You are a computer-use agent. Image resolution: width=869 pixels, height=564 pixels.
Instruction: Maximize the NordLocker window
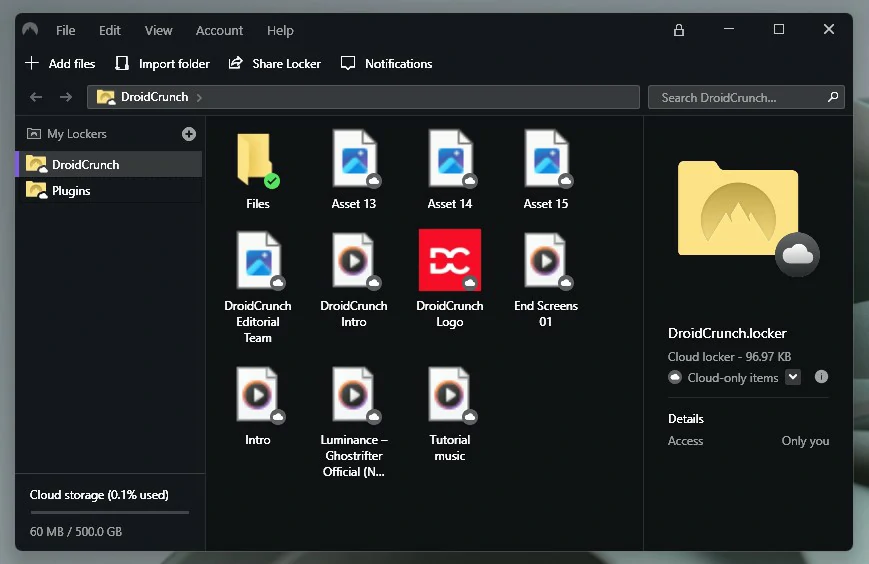click(x=779, y=29)
